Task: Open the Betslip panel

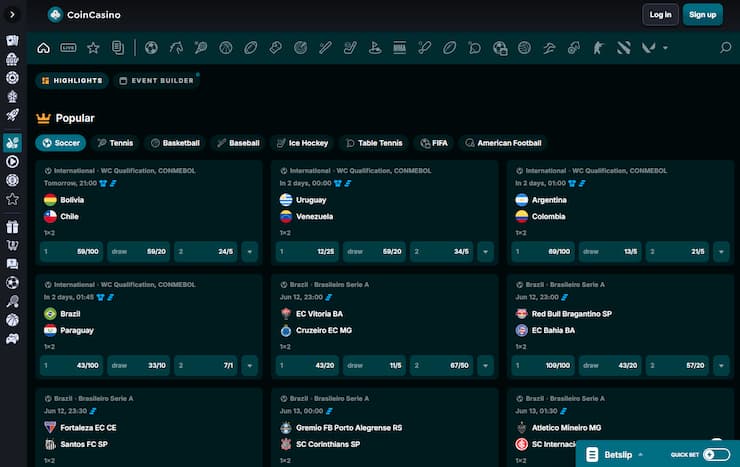Action: [x=618, y=454]
